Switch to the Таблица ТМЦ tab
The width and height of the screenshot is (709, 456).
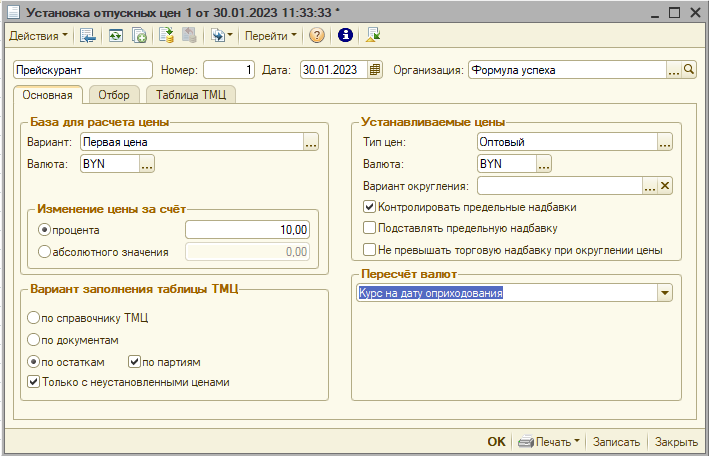[190, 95]
